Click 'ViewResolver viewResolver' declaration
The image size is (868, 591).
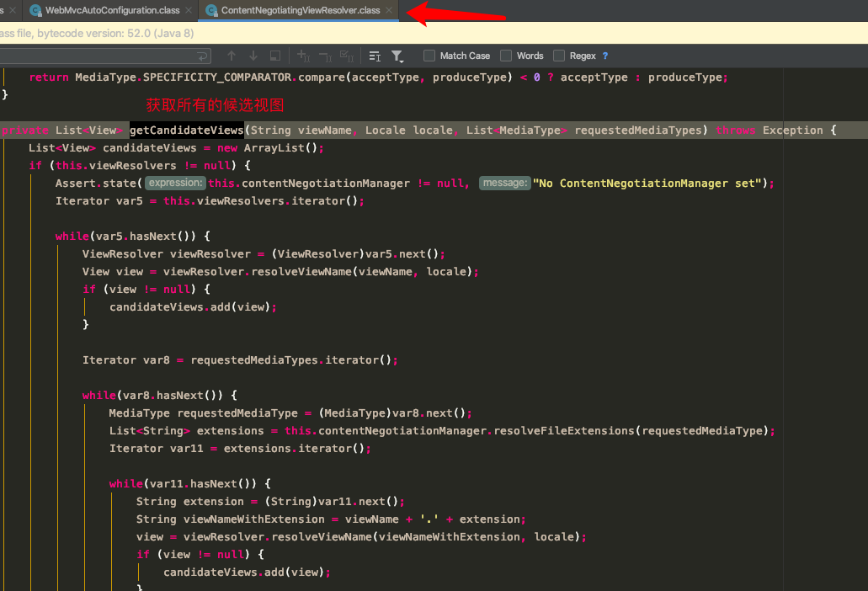point(167,254)
